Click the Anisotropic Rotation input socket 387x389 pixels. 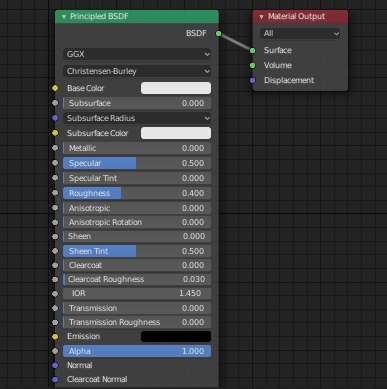click(x=55, y=222)
